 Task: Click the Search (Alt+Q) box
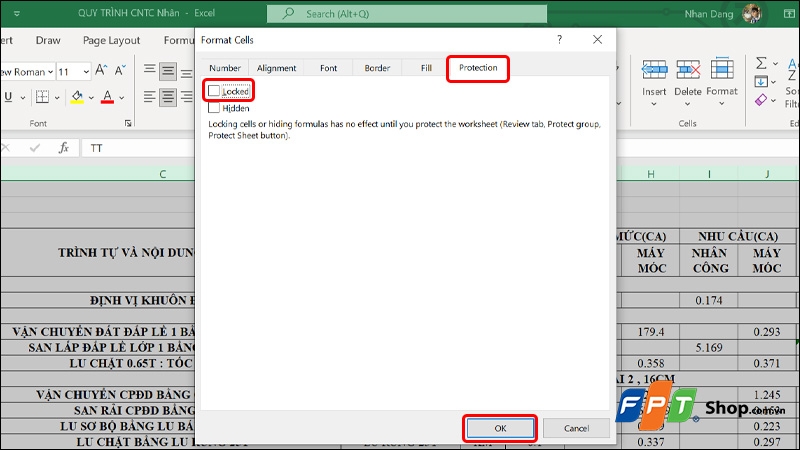click(x=407, y=14)
